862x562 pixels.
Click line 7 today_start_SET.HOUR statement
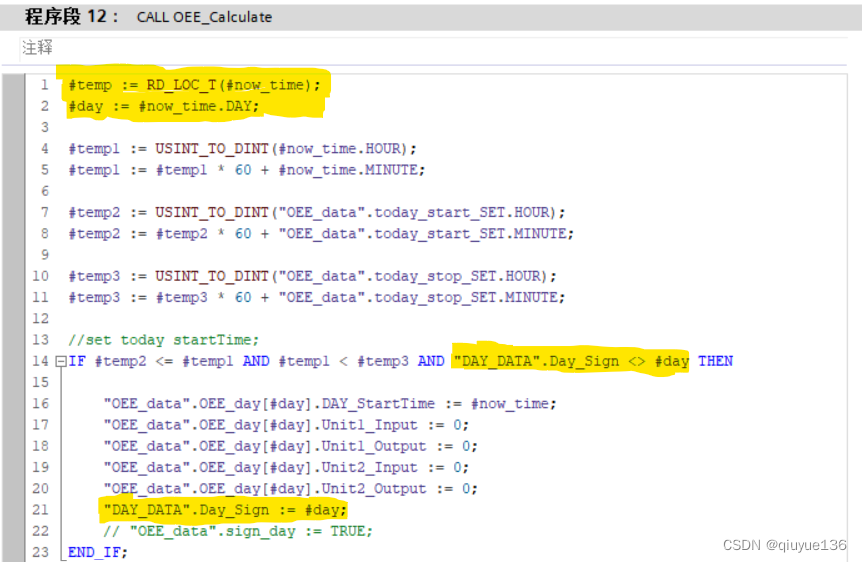[x=317, y=213]
